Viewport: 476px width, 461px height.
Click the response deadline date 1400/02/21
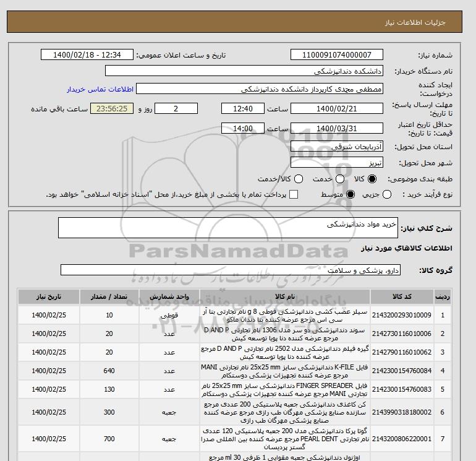(337, 108)
